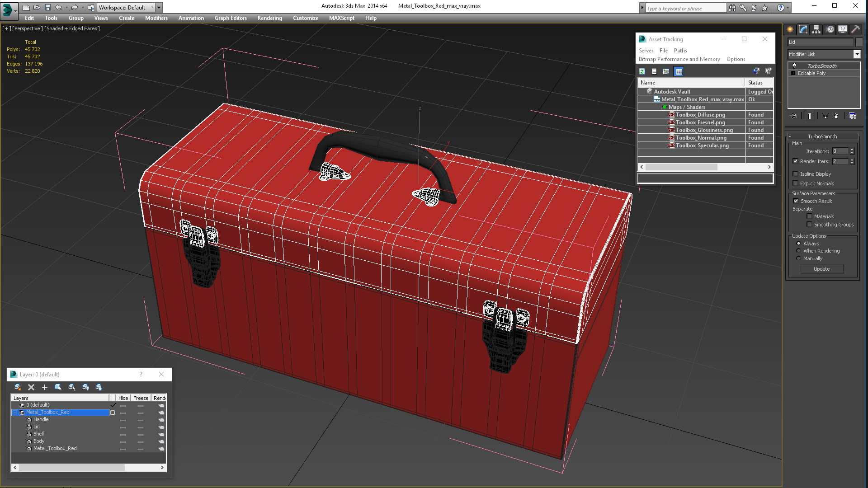Open the Display command panel tab
The height and width of the screenshot is (488, 868).
pos(843,29)
